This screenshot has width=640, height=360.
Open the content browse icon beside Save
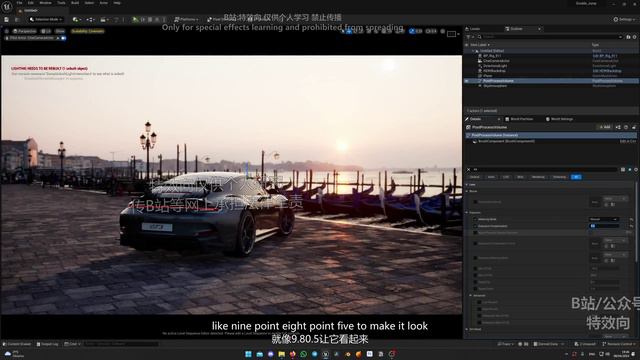pos(17,19)
